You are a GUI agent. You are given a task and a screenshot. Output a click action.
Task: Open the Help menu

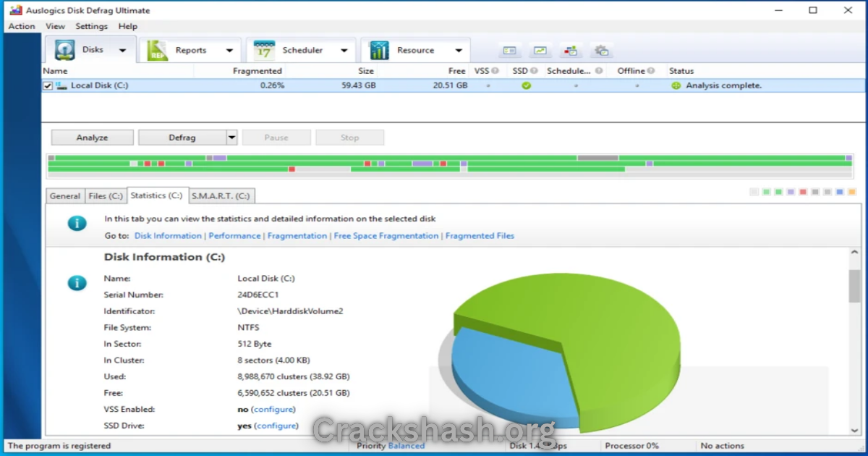[x=128, y=26]
